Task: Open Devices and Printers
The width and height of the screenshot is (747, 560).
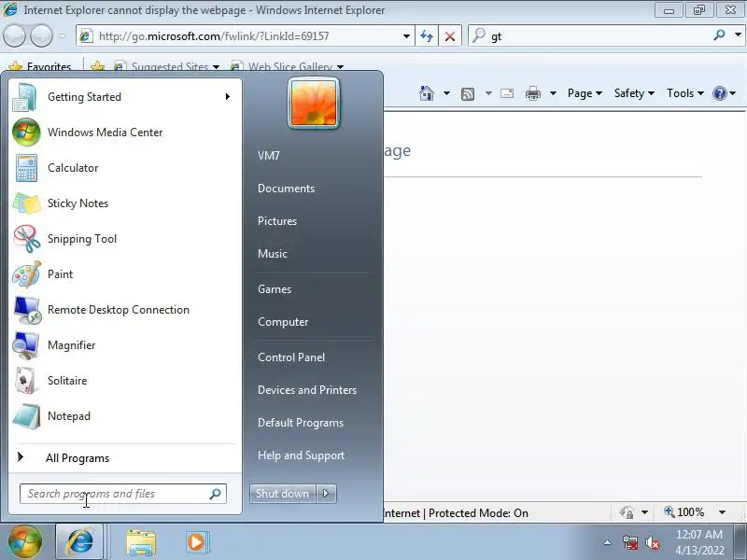Action: [x=307, y=390]
